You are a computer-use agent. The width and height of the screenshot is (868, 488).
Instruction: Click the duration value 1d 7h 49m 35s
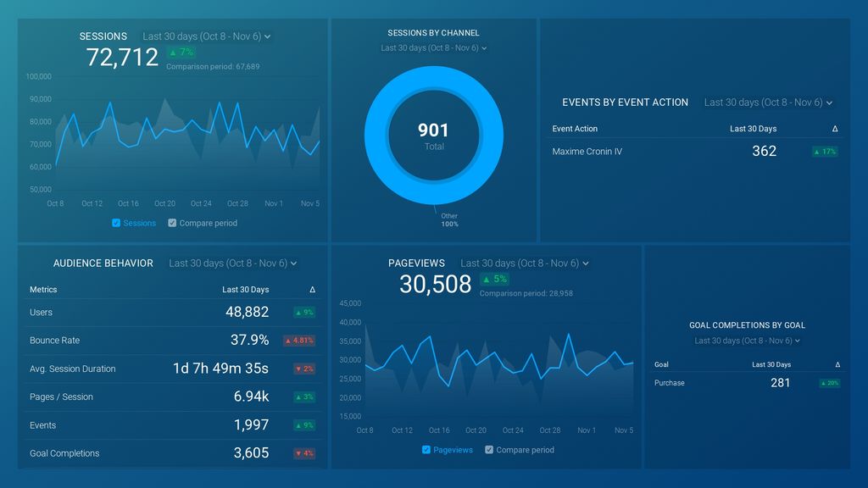point(221,369)
